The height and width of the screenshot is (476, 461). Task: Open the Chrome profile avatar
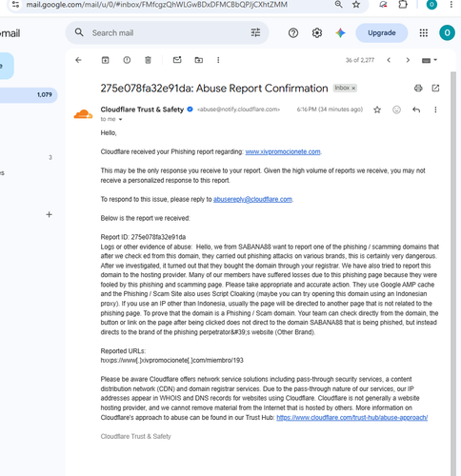pyautogui.click(x=431, y=5)
